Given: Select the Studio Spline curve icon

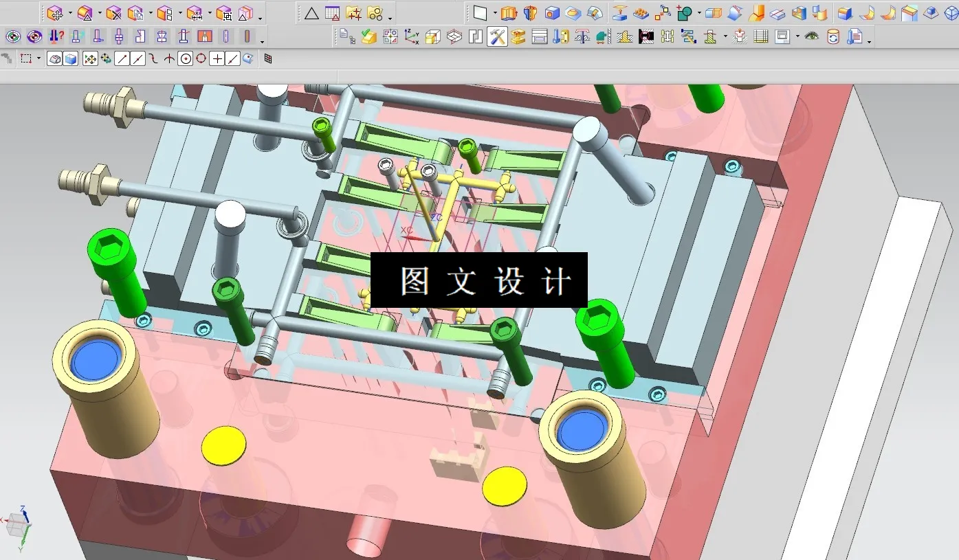Looking at the screenshot, I should tap(152, 58).
